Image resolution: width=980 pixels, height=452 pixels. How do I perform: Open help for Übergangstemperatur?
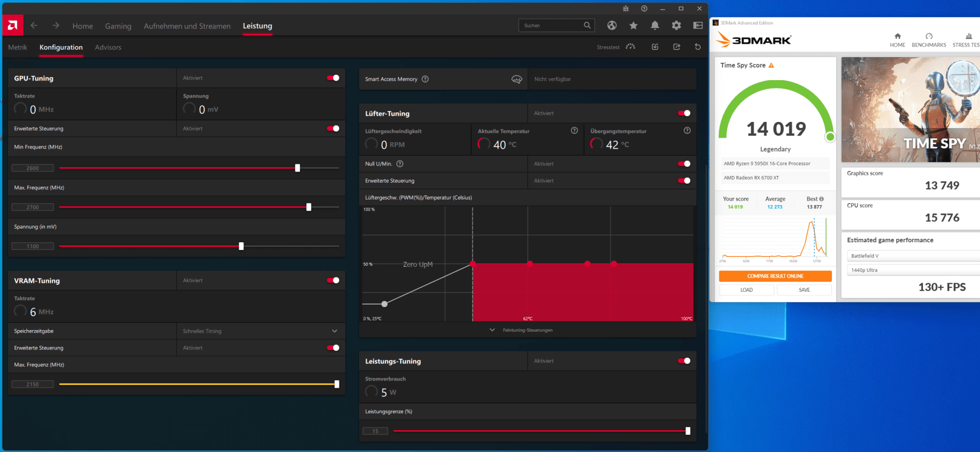coord(687,131)
